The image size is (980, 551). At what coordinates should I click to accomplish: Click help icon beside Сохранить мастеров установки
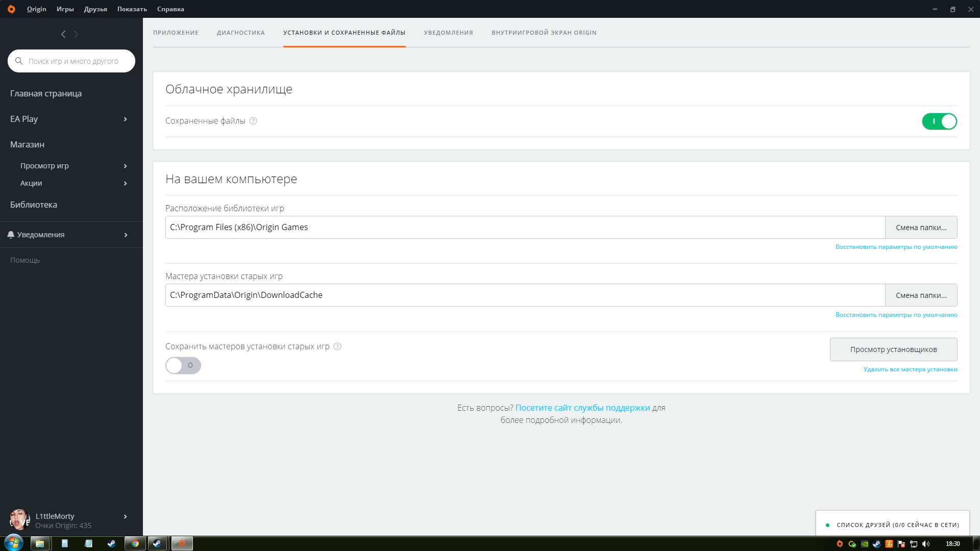(x=337, y=346)
